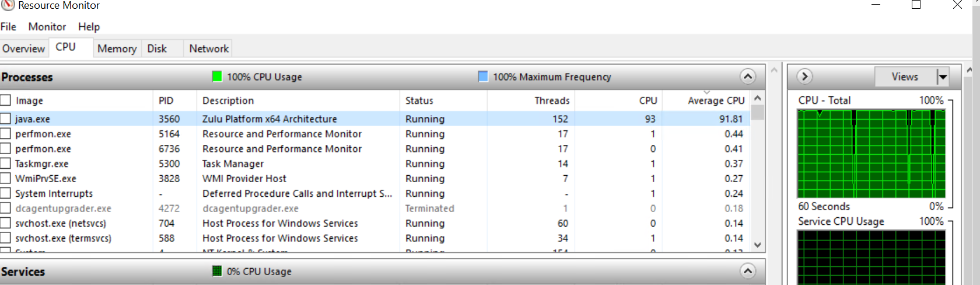Switch to the Memory tab
Viewport: 980px width, 285px height.
click(117, 48)
